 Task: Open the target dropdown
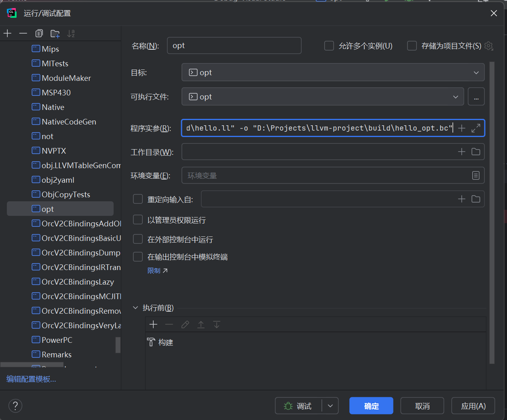[333, 72]
